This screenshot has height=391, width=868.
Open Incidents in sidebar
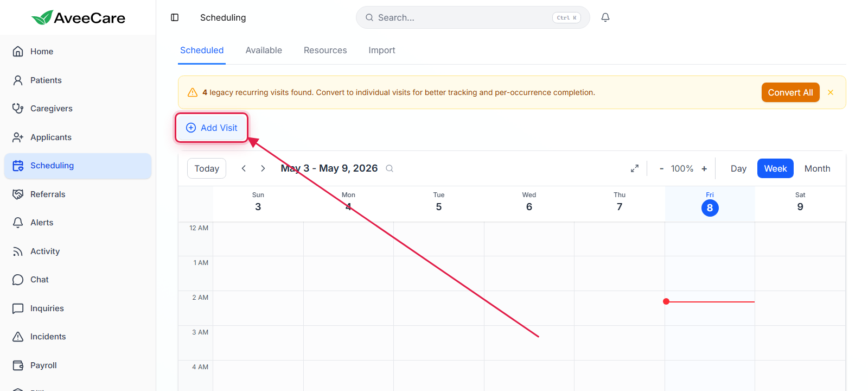[78, 337]
